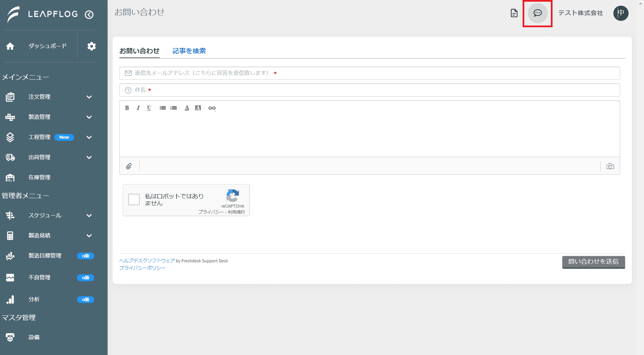Click the camera screenshot icon
The image size is (644, 355).
(x=610, y=166)
